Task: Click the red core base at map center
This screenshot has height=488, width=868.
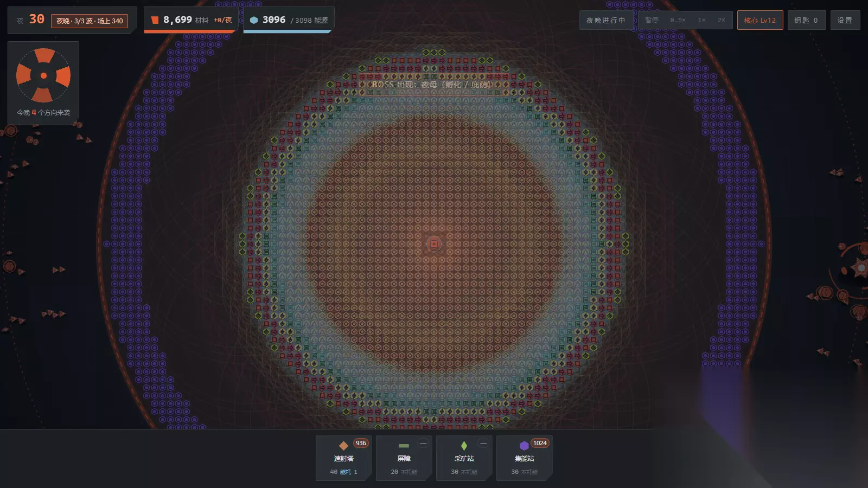Action: [433, 244]
